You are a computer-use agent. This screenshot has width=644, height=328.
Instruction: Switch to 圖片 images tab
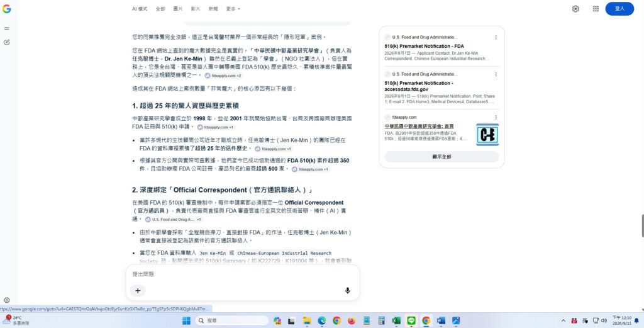click(x=178, y=9)
